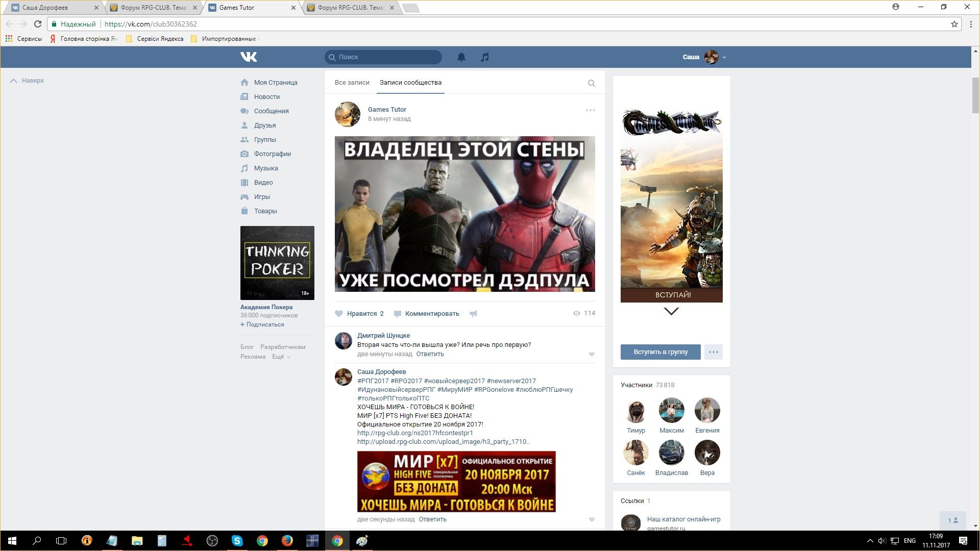Share the post using megaphone icon
The image size is (980, 551).
[x=473, y=314]
